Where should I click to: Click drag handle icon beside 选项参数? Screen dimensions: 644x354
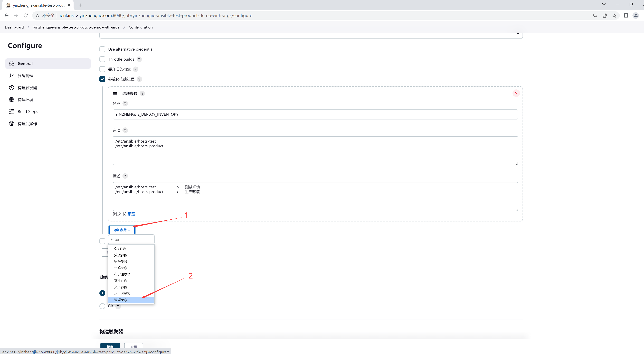pos(115,94)
